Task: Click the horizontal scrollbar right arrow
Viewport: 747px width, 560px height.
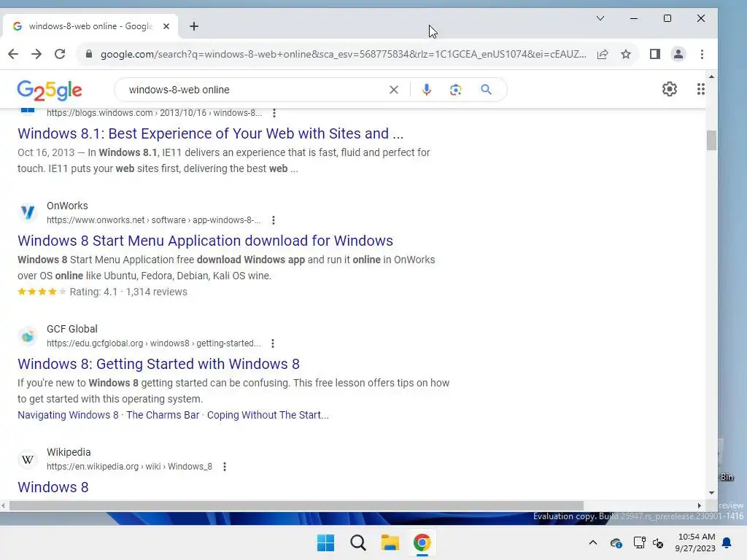Action: click(700, 506)
